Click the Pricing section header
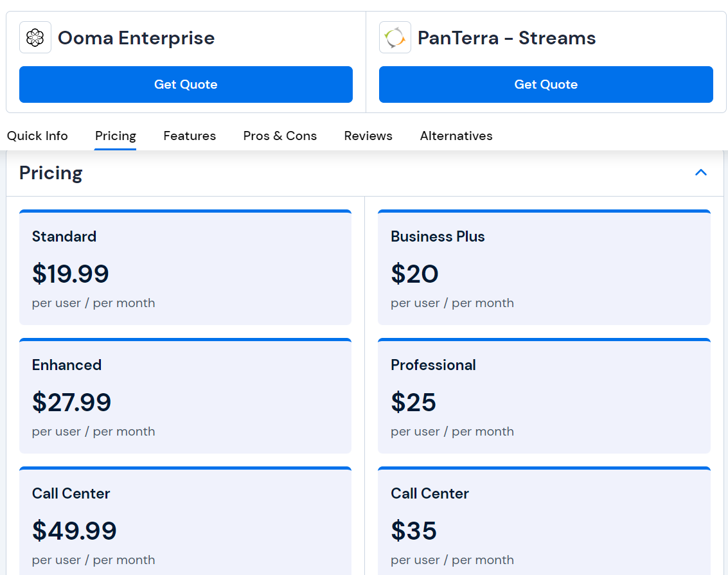The height and width of the screenshot is (575, 728). [x=51, y=173]
